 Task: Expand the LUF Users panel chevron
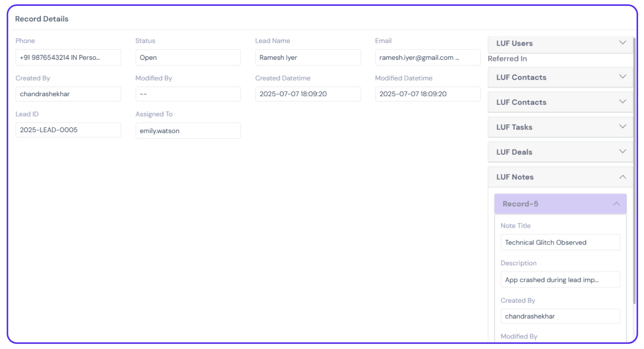point(622,43)
